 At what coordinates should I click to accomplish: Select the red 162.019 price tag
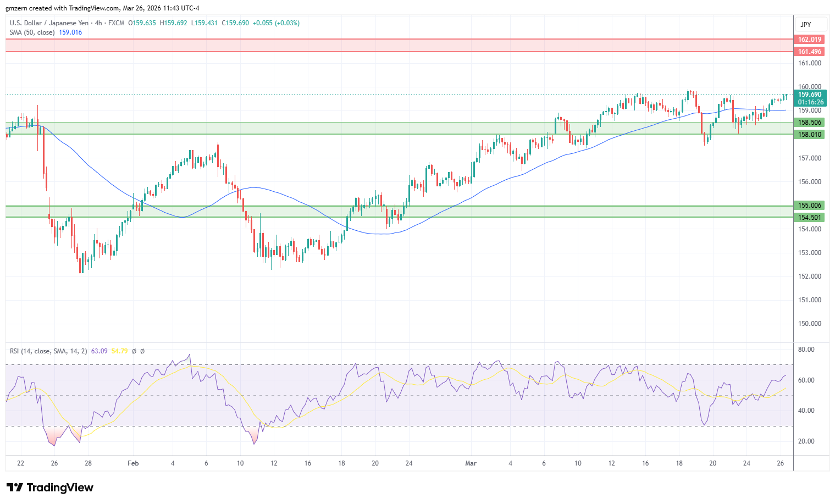coord(810,40)
